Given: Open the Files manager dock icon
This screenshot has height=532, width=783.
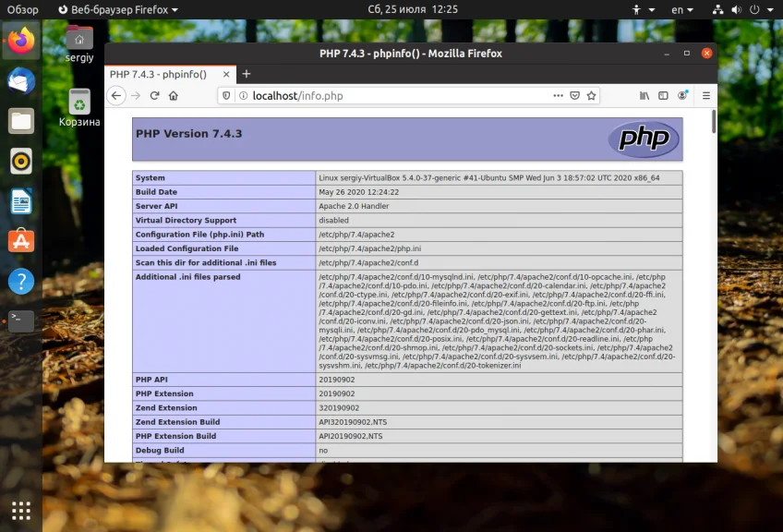Looking at the screenshot, I should point(21,121).
